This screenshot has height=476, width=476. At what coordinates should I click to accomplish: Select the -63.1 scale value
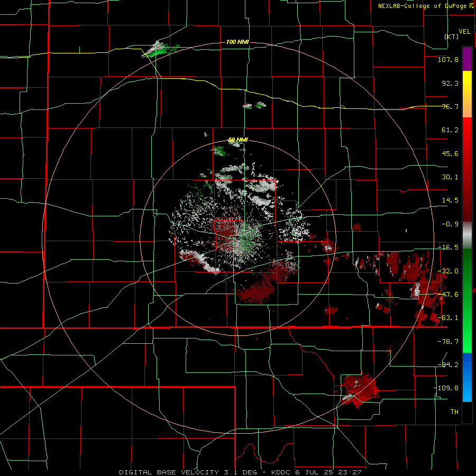pos(448,317)
